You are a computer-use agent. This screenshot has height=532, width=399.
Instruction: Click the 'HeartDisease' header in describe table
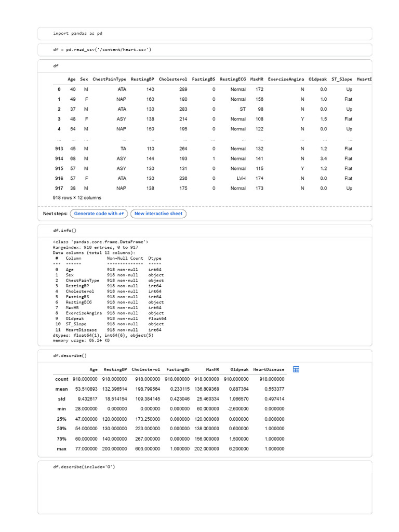[269, 369]
